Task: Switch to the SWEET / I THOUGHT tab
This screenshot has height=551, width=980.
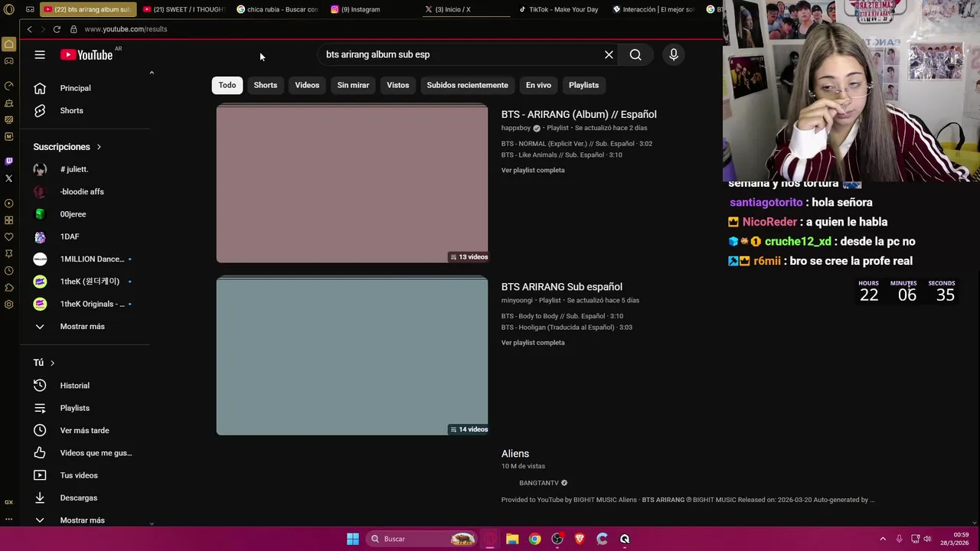Action: click(x=184, y=9)
